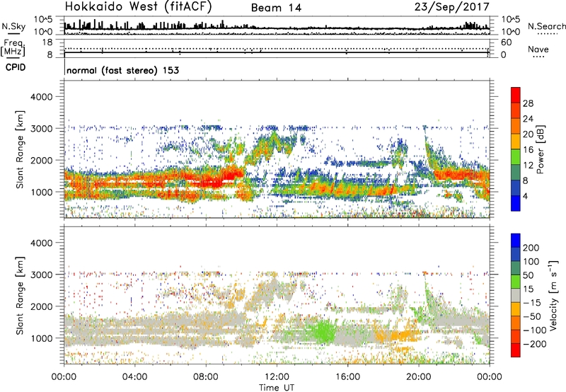Click the 'Hokkaido West (fitACF)' title
566x392 pixels.
point(138,7)
